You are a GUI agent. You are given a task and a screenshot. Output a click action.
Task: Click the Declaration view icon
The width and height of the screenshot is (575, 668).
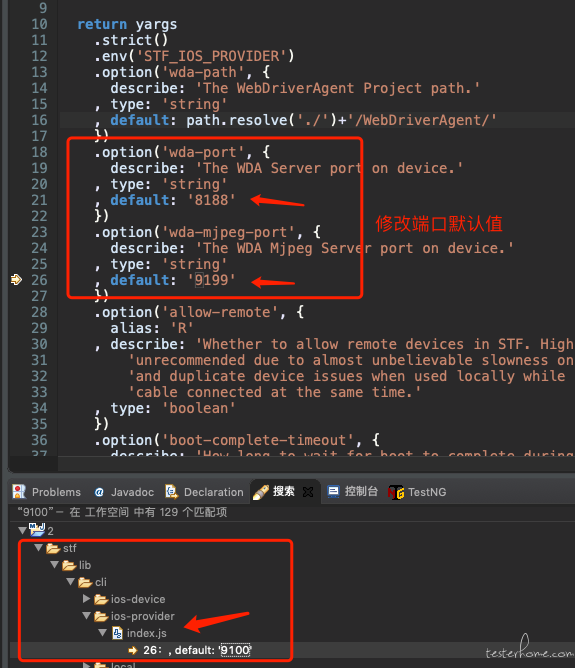(x=171, y=492)
